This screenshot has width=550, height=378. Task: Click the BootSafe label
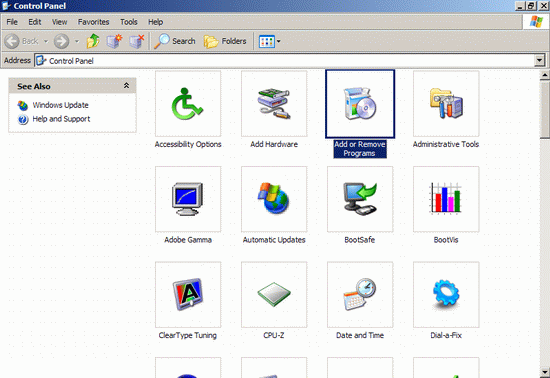tap(360, 240)
